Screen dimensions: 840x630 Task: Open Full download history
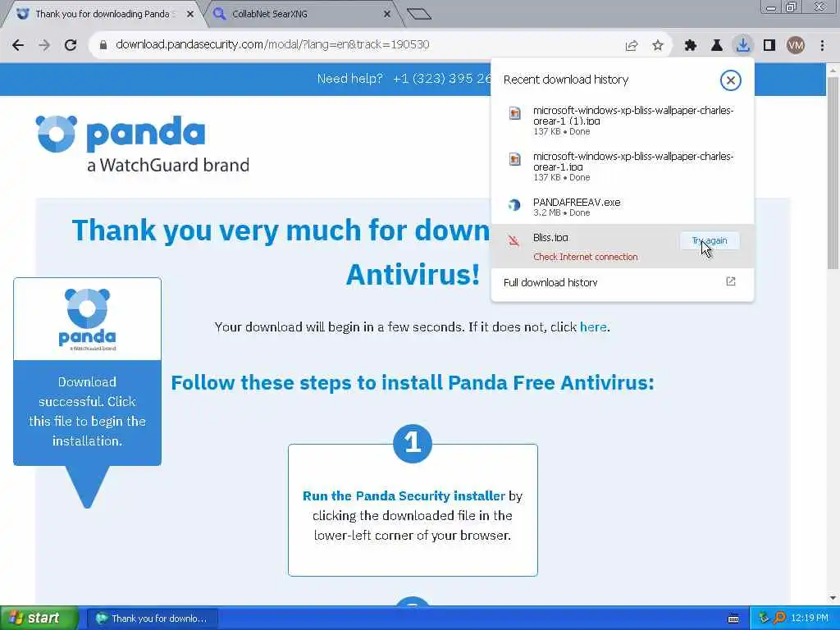(622, 282)
